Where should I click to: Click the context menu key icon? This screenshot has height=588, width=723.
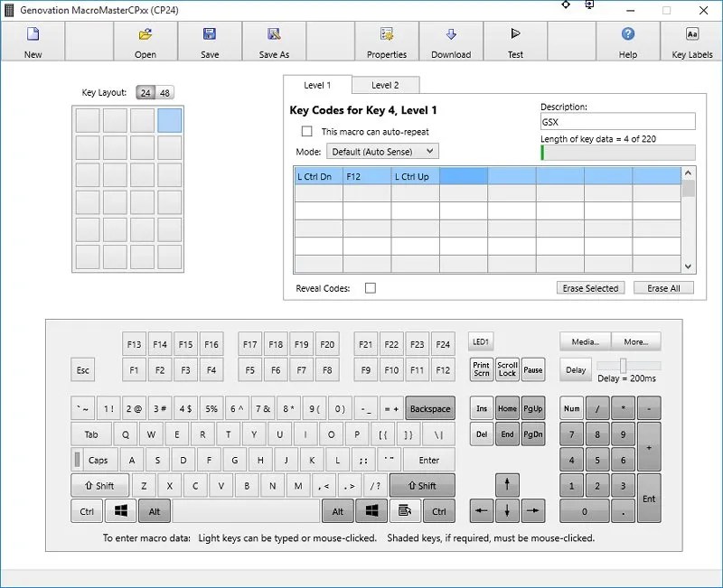pos(404,510)
